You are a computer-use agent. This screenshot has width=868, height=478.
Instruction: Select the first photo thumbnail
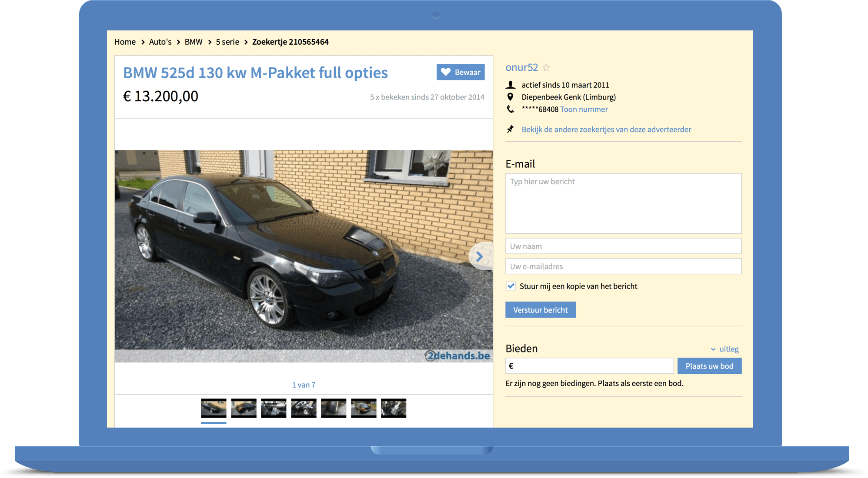[x=214, y=408]
